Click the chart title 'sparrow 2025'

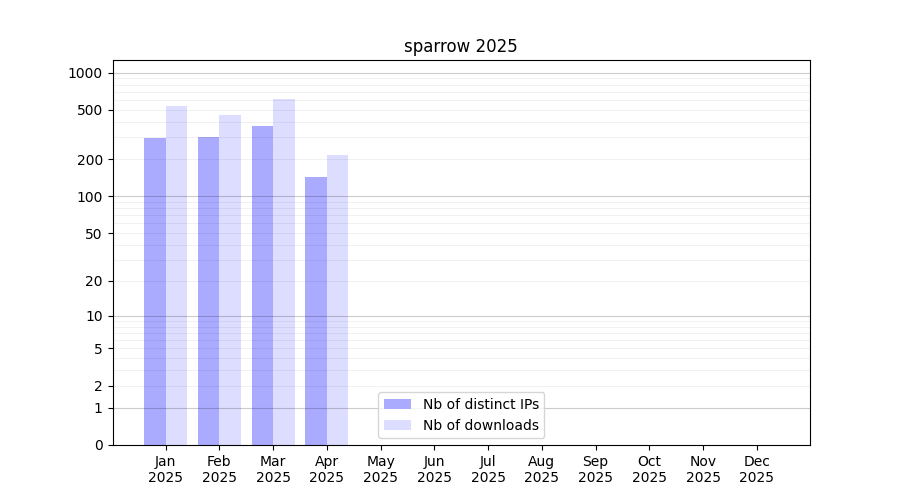pos(460,46)
